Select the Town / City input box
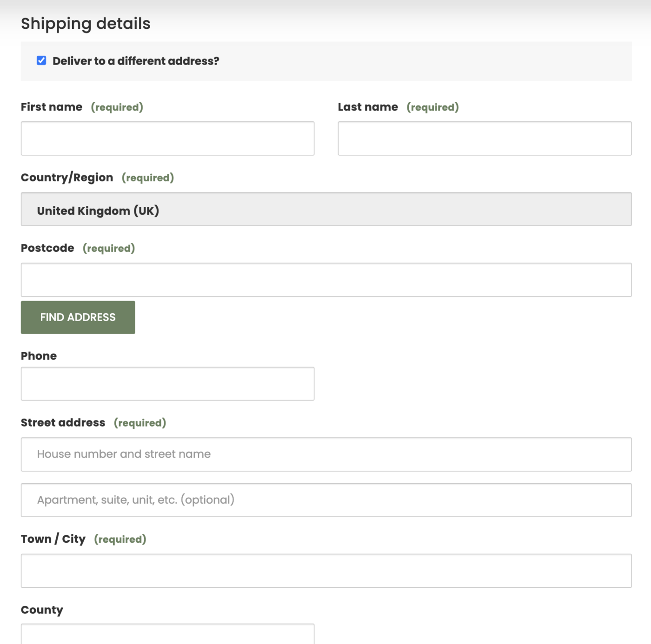The height and width of the screenshot is (644, 651). click(326, 571)
